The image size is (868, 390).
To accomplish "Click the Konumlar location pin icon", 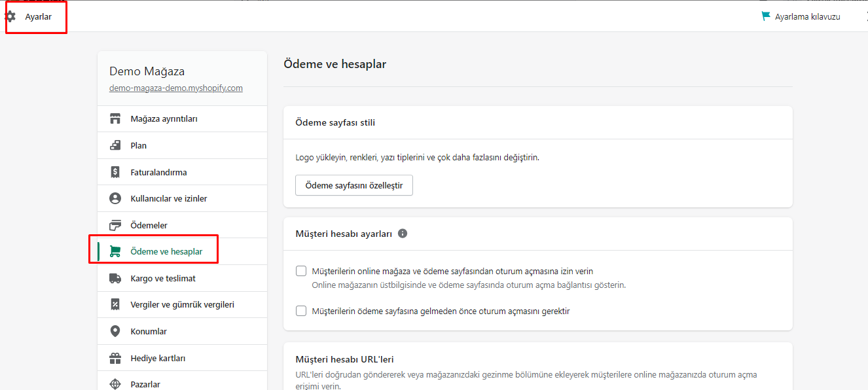I will coord(115,331).
